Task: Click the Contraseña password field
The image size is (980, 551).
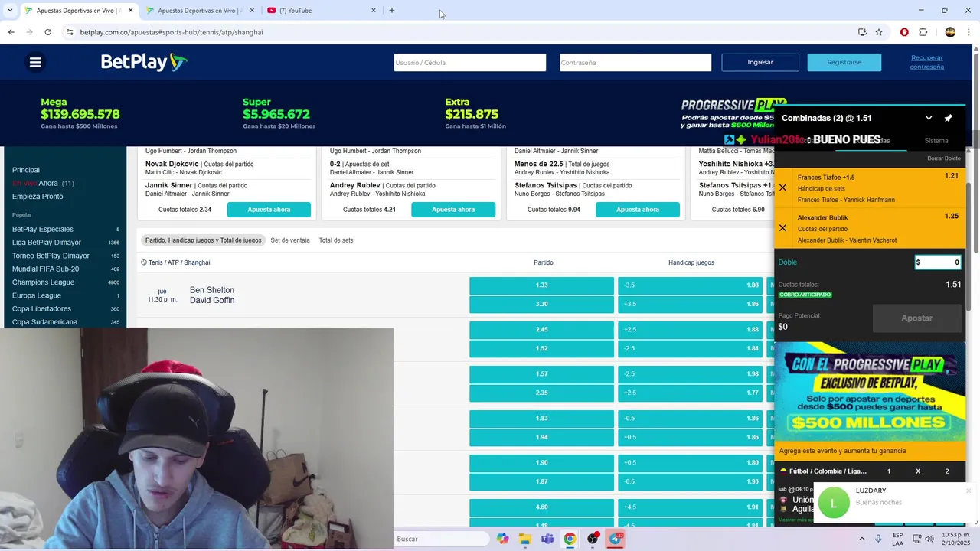Action: (x=635, y=63)
